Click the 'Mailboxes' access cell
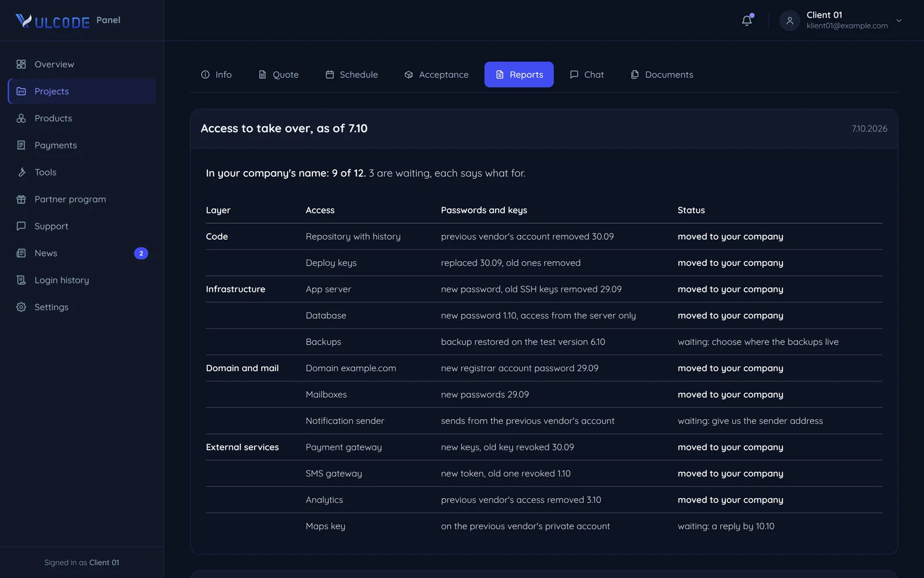Viewport: 924px width, 578px height. (326, 395)
